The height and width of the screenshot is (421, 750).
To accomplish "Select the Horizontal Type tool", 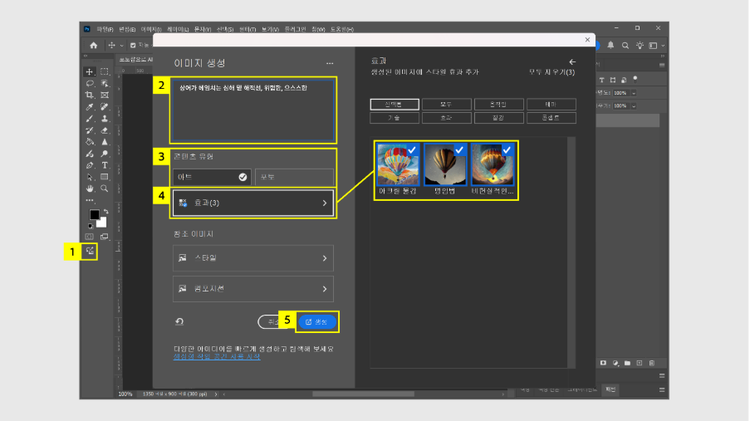I will pyautogui.click(x=104, y=166).
